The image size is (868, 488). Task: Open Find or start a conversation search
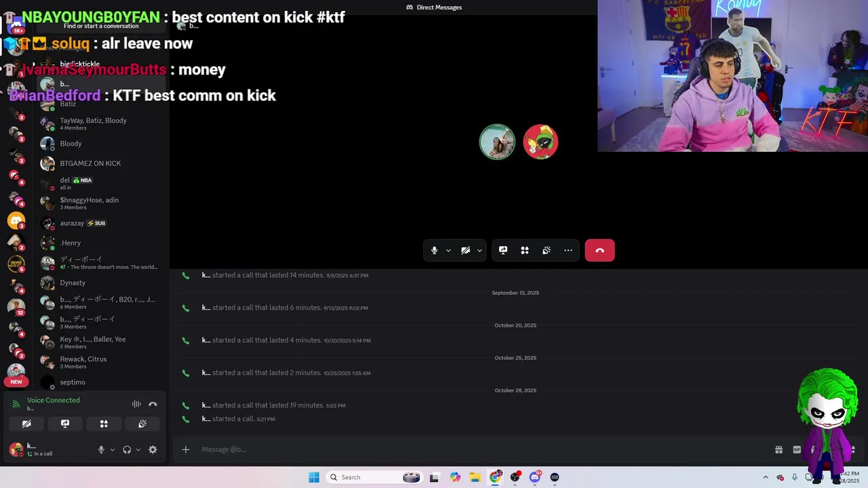101,26
